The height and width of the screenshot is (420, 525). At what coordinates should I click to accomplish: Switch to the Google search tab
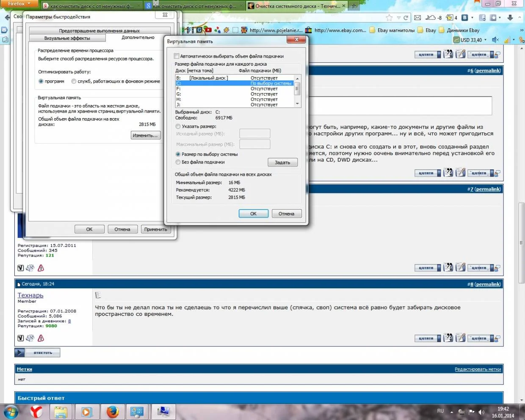pos(194,6)
